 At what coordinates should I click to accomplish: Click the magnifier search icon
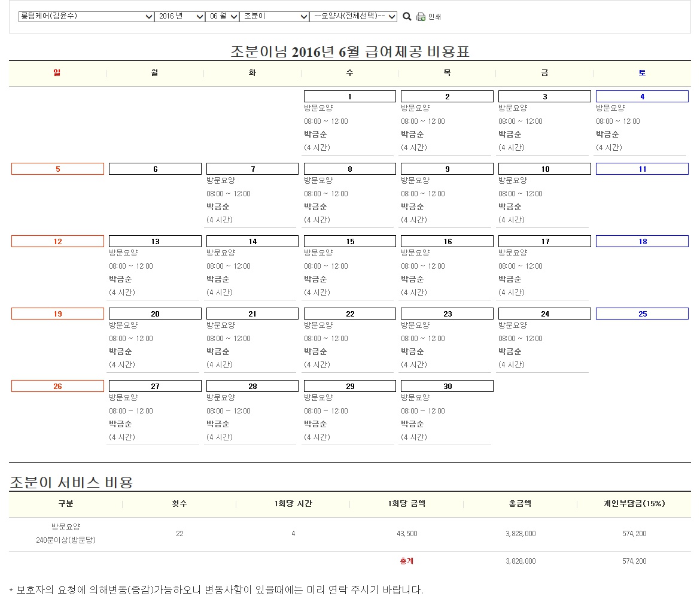click(407, 17)
